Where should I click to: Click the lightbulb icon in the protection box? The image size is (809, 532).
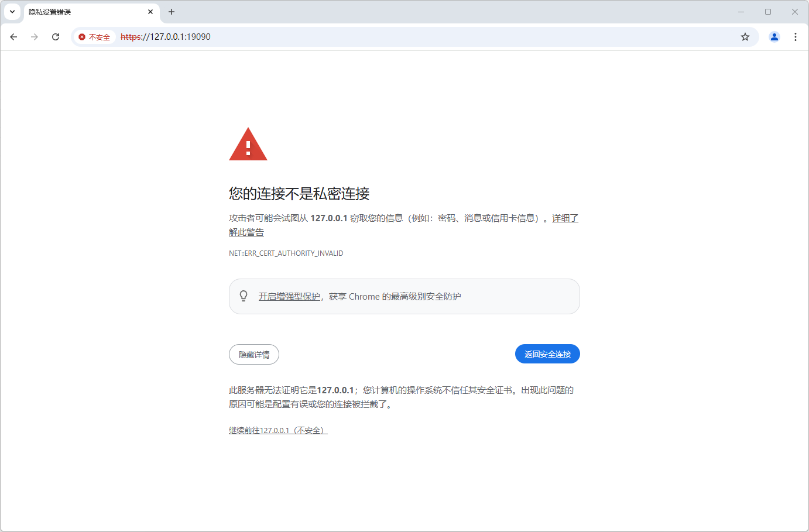[x=244, y=296]
